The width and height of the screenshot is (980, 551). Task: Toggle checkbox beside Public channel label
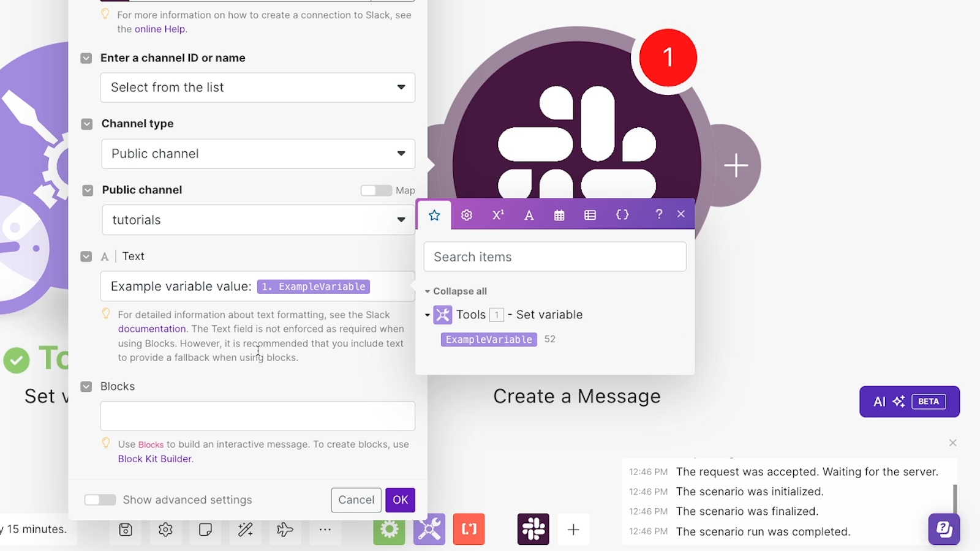coord(88,190)
